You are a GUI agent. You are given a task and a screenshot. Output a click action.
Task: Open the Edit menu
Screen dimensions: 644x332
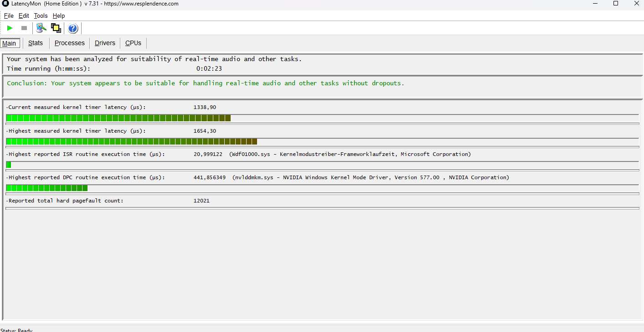23,15
